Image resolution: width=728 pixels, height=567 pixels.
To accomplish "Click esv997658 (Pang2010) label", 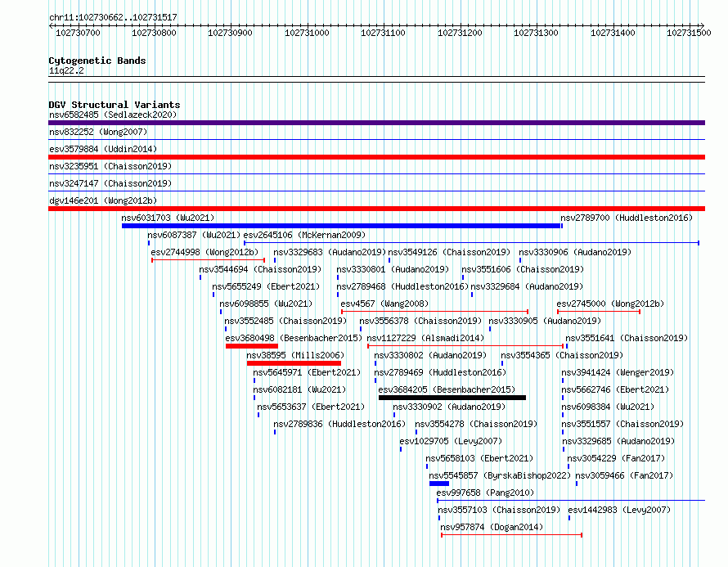I will [485, 493].
